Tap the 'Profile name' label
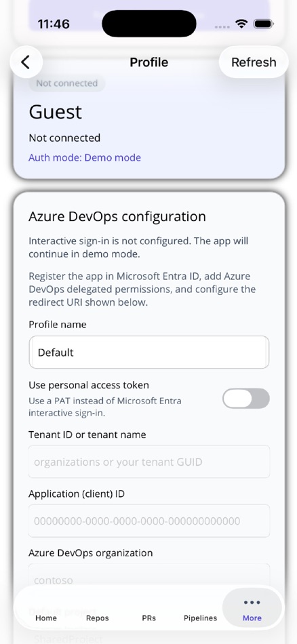297x644 pixels. (58, 325)
